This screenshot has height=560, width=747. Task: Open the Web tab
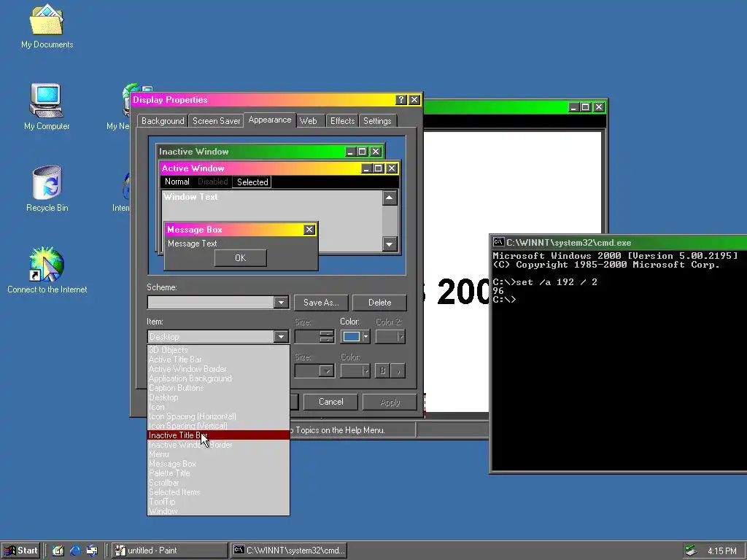point(309,121)
